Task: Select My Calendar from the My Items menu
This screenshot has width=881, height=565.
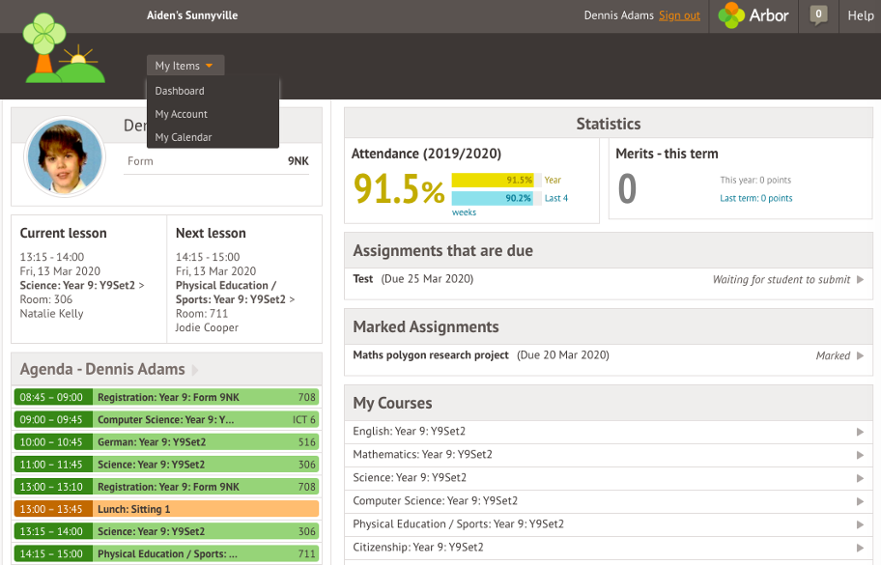Action: point(183,137)
